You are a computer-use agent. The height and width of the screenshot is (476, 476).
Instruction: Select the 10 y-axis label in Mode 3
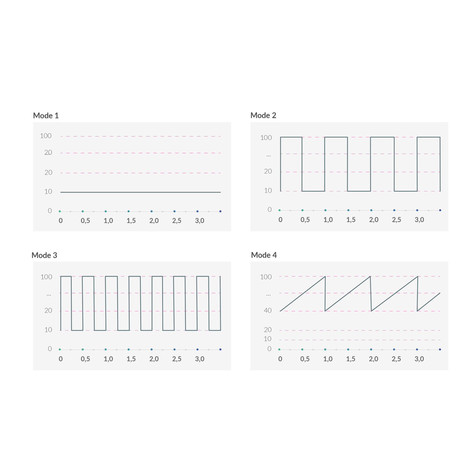48,330
